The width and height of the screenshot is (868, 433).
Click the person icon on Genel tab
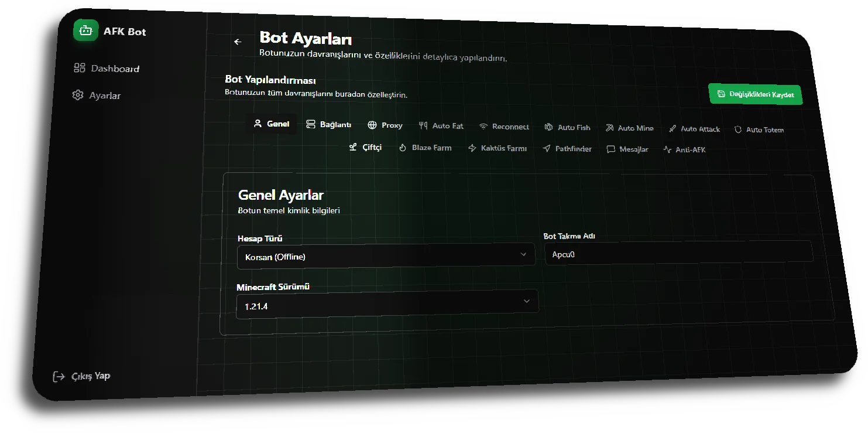tap(258, 124)
